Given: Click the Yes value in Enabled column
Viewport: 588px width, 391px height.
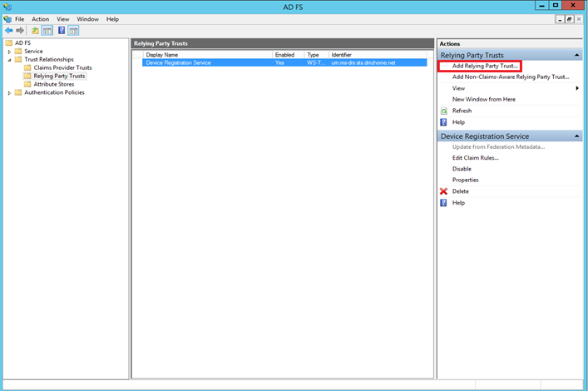Looking at the screenshot, I should (x=279, y=62).
